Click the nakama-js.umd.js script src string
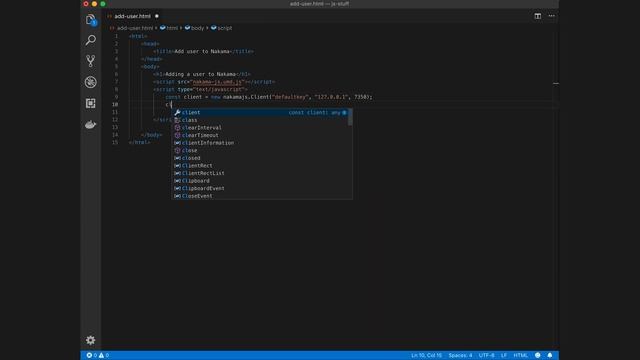This screenshot has height=360, width=640. coord(218,82)
